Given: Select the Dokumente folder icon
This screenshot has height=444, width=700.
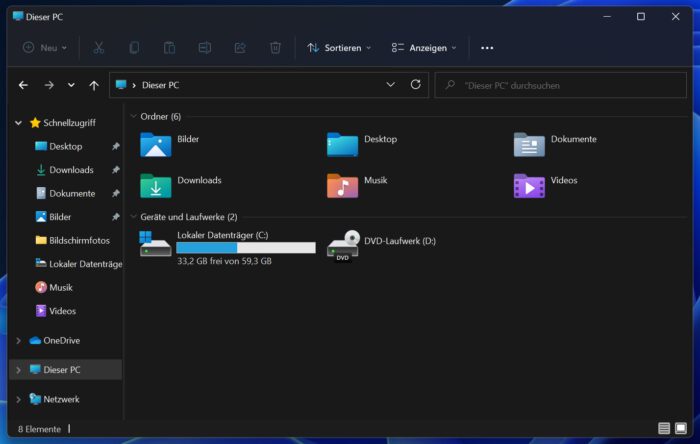Looking at the screenshot, I should 529,145.
